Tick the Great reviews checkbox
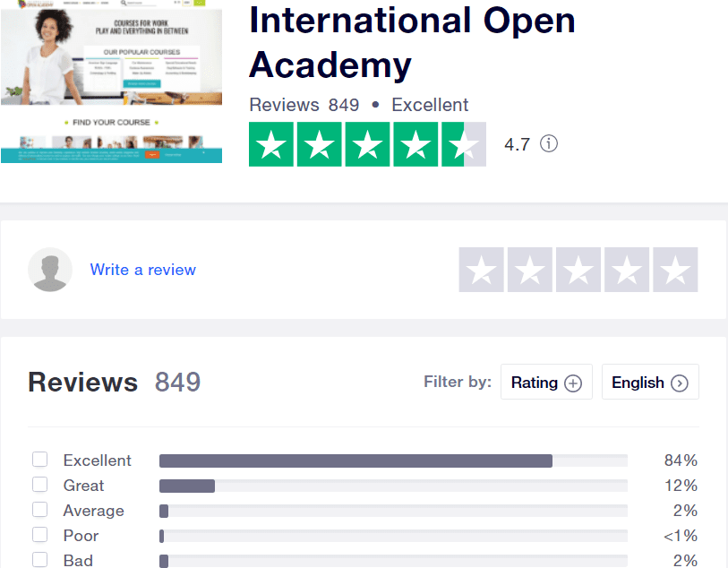The width and height of the screenshot is (728, 568). point(40,485)
